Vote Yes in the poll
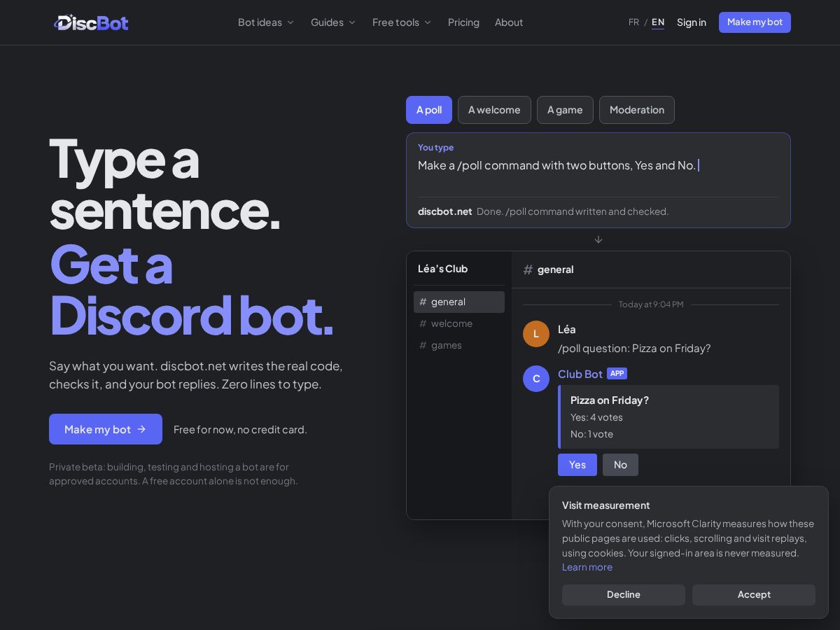The height and width of the screenshot is (630, 840). [x=577, y=465]
